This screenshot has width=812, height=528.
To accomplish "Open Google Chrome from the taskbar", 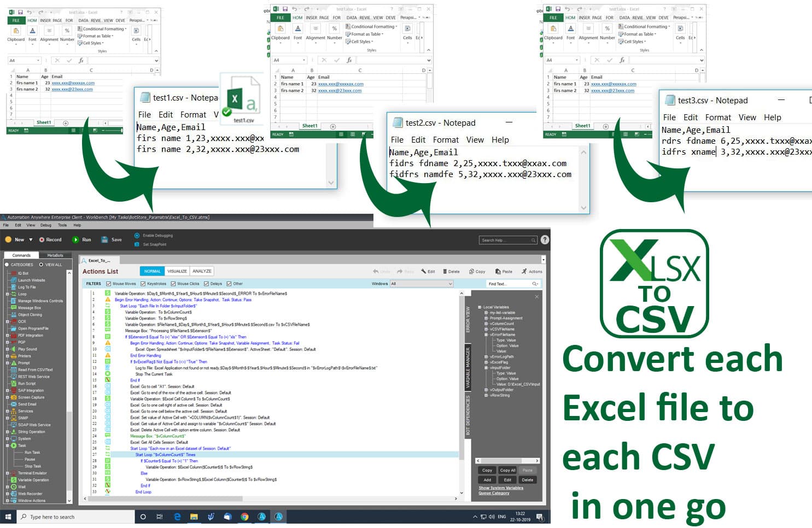I will pos(244,517).
